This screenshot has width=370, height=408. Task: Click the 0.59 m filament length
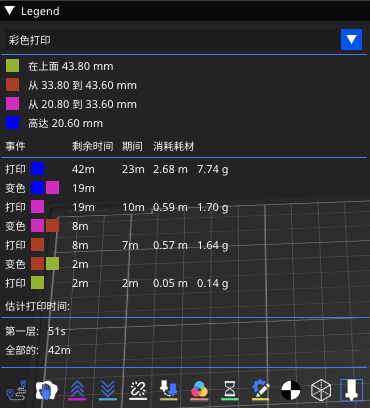[x=170, y=207]
